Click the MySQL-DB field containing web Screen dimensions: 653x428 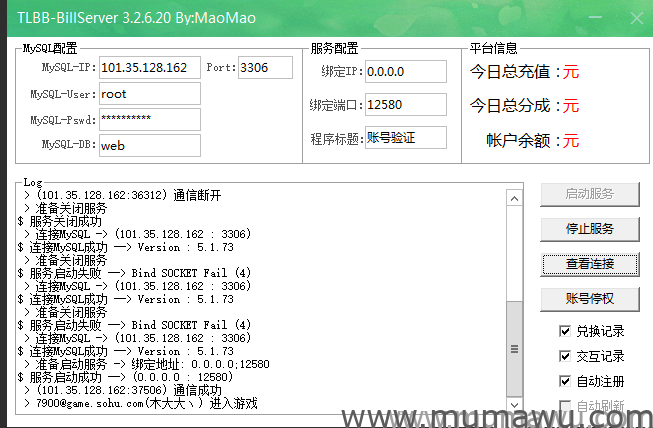coord(150,145)
